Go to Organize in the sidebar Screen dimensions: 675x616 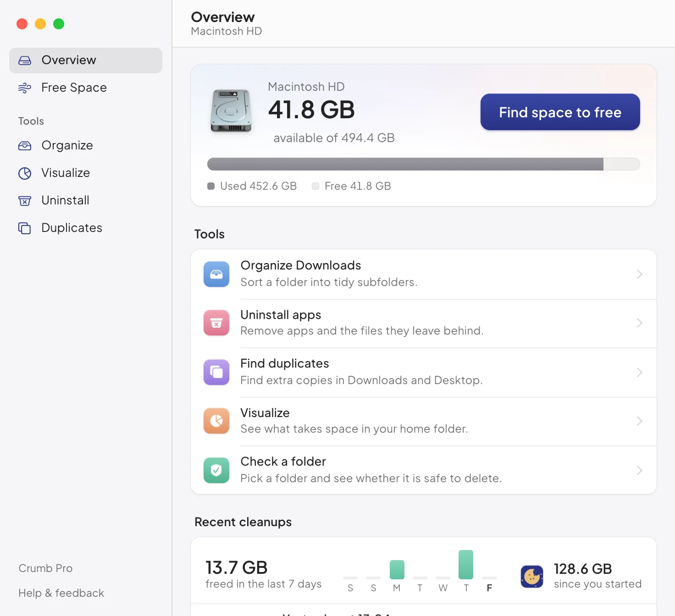[x=86, y=146]
